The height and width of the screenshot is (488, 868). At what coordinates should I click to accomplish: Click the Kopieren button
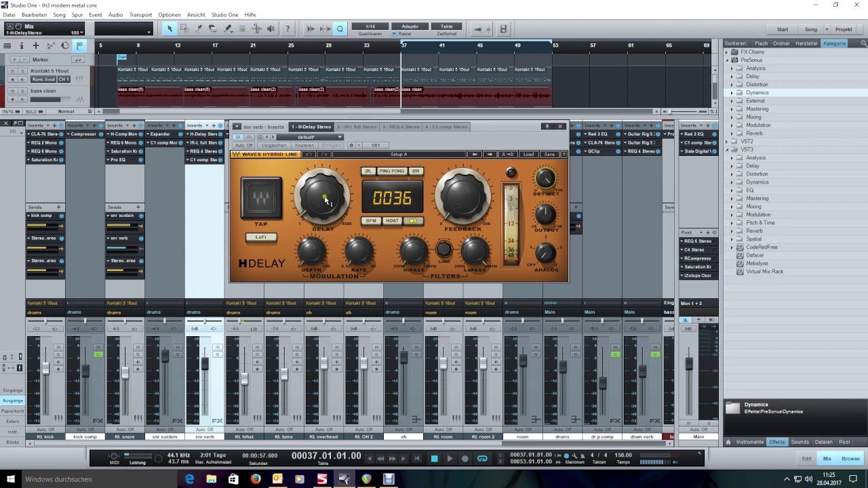304,145
